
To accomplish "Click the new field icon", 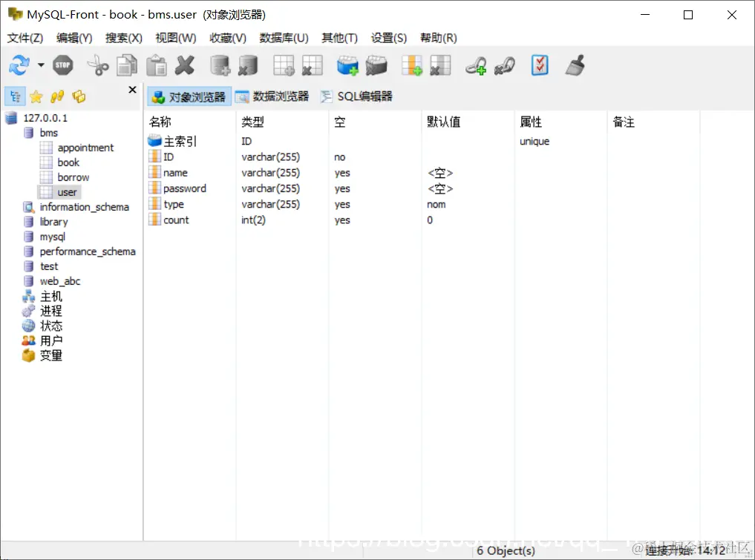I will click(412, 65).
